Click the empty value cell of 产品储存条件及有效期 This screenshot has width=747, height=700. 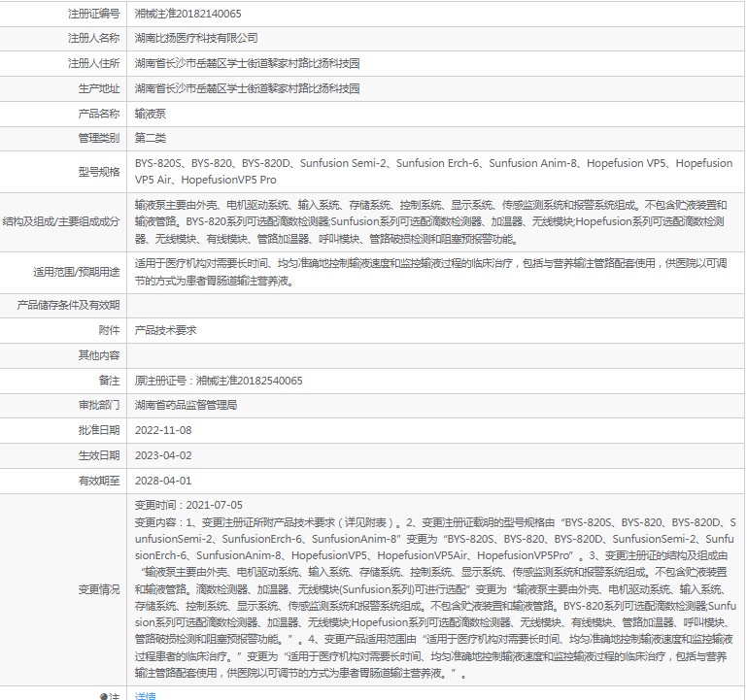click(x=435, y=305)
